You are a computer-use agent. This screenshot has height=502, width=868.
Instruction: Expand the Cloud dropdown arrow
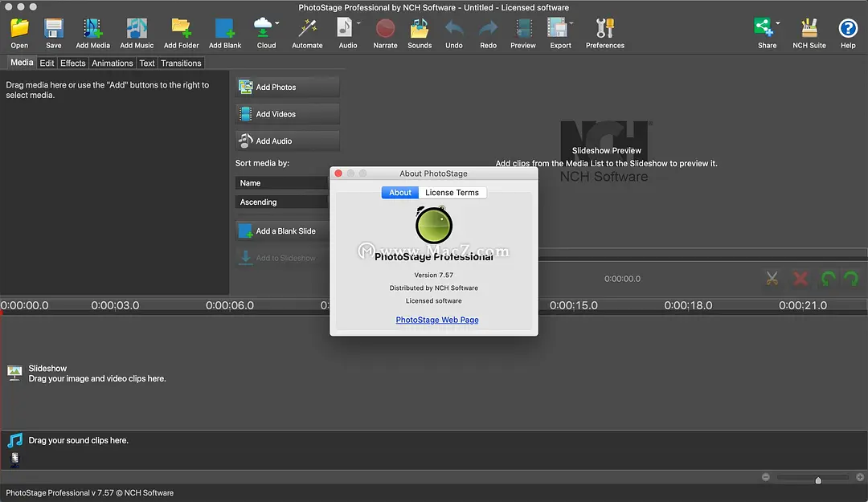coord(276,23)
